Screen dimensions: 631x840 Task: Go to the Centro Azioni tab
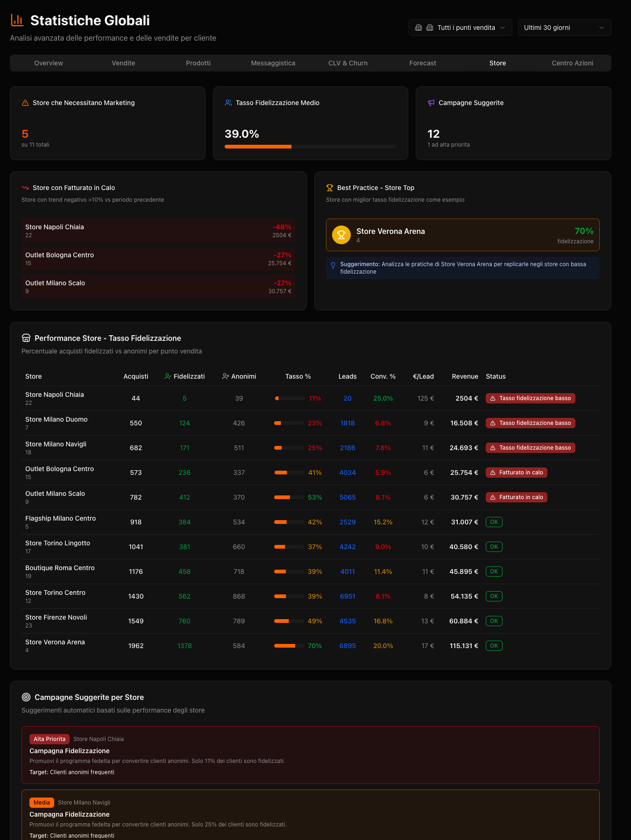pos(572,63)
